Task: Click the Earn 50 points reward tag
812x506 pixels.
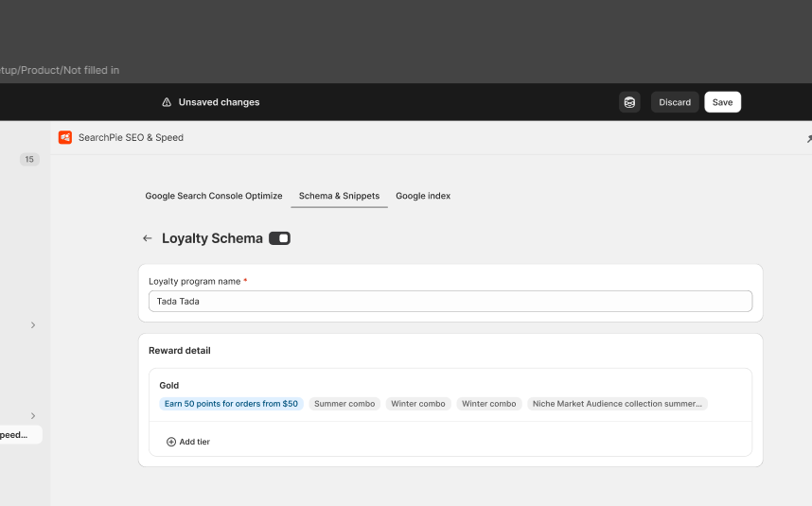Action: (231, 404)
